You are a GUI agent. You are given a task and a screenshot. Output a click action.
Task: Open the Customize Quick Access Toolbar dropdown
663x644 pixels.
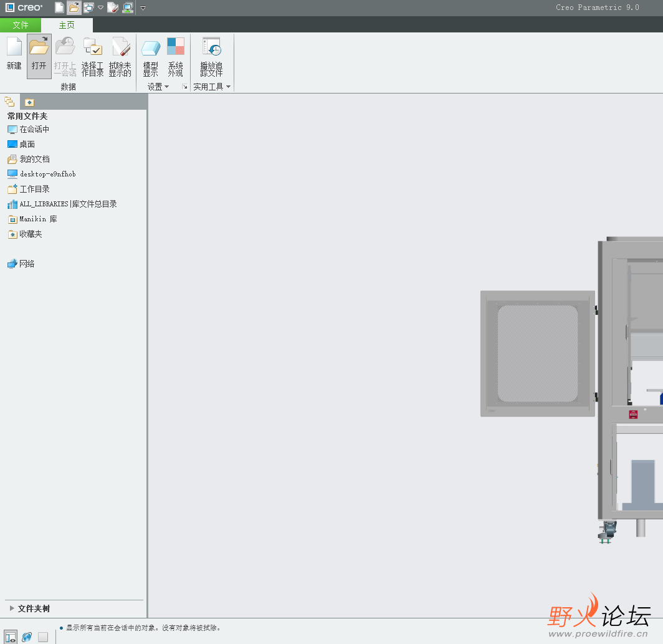(x=143, y=7)
